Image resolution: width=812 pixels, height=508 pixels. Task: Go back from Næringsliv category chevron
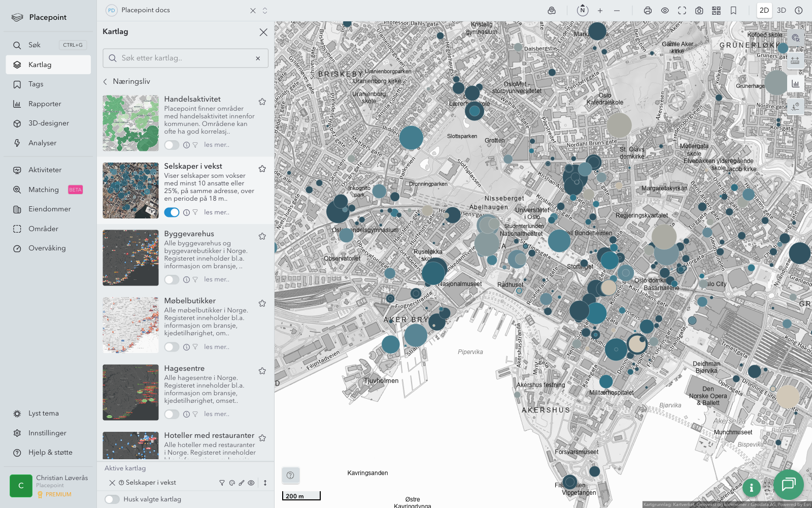(106, 81)
